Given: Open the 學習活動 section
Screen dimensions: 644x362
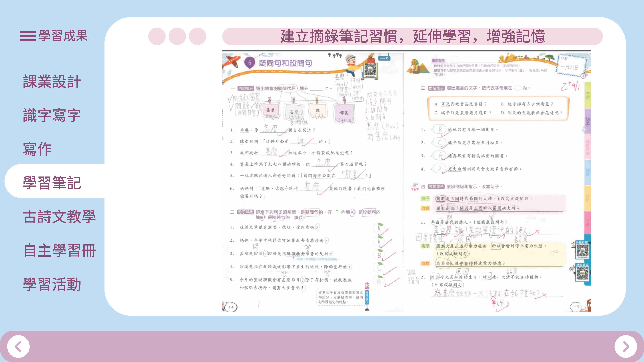Looking at the screenshot, I should (52, 284).
